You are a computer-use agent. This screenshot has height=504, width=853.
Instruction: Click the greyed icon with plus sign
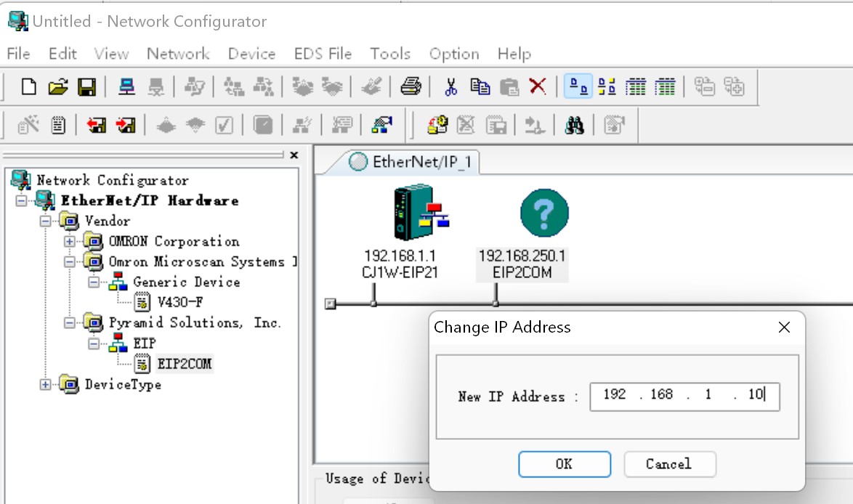point(734,86)
